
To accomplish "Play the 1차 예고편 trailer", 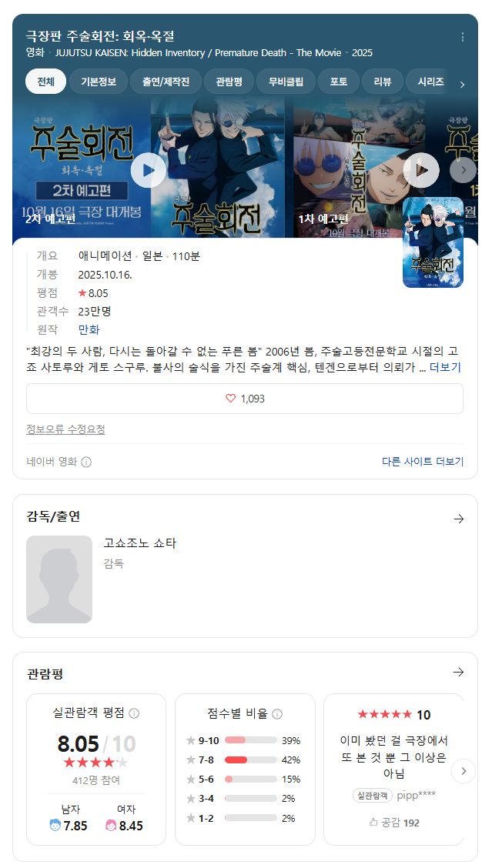I will click(421, 170).
